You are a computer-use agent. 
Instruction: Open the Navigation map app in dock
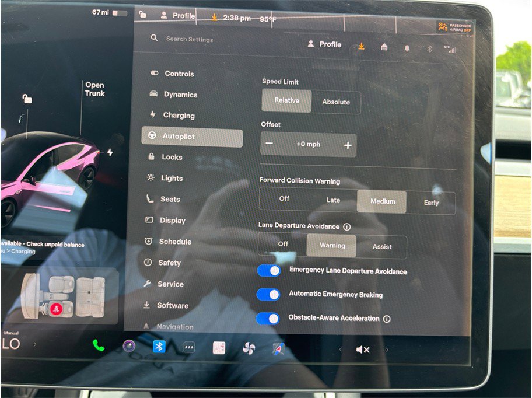(279, 349)
